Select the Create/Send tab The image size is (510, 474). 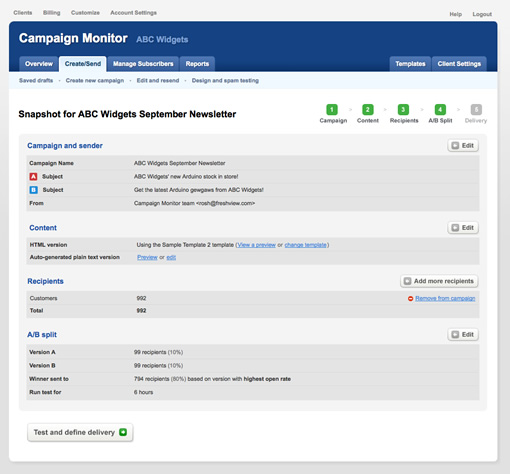coord(83,64)
